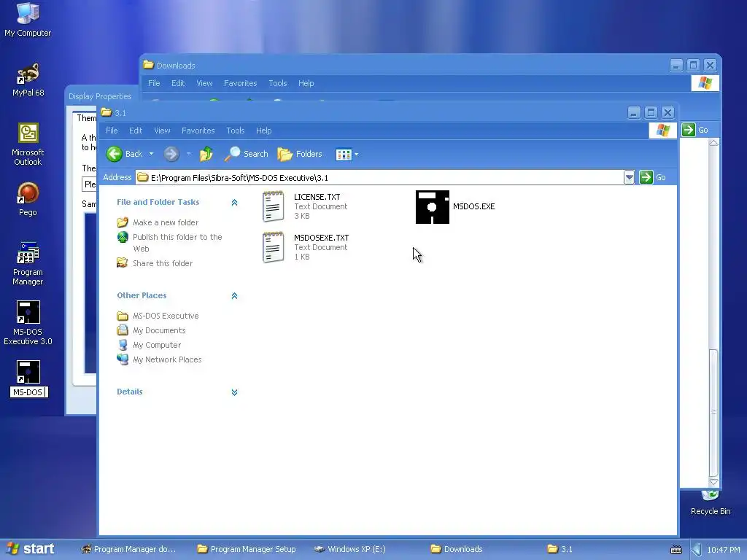Open Search pane in 3.1 window
This screenshot has width=747, height=560.
click(x=247, y=154)
